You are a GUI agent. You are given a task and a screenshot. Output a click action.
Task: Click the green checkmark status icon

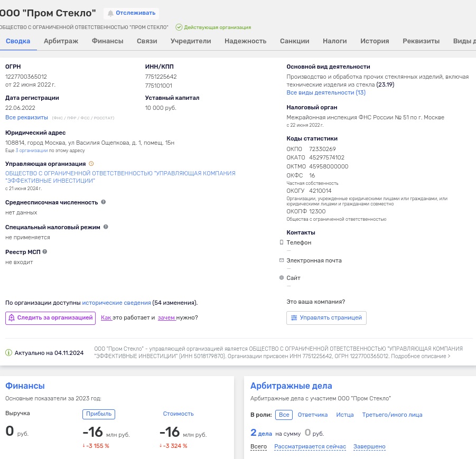(x=179, y=27)
